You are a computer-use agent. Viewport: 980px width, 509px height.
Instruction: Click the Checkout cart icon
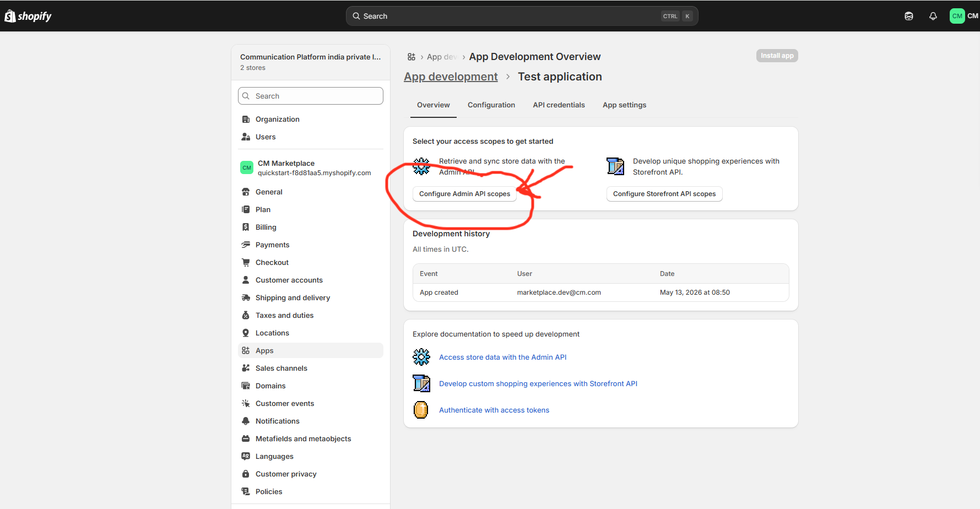[246, 262]
